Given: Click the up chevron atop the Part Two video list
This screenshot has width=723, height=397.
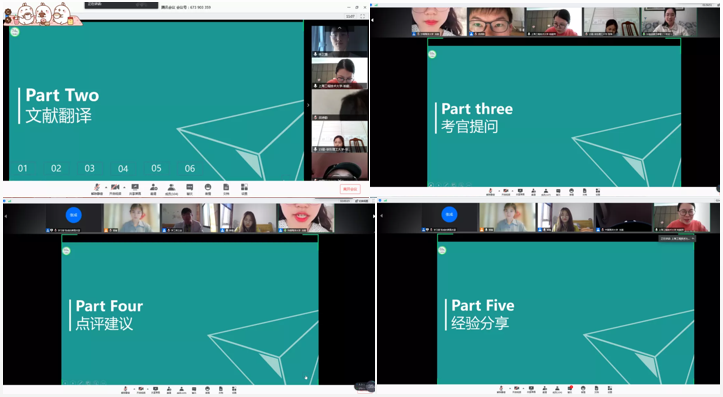Looking at the screenshot, I should [x=340, y=28].
